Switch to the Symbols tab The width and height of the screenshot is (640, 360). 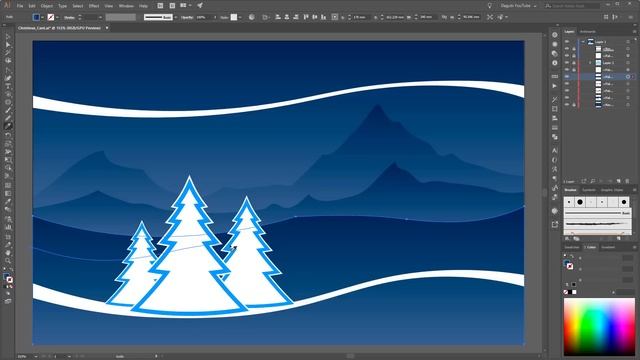pos(589,190)
